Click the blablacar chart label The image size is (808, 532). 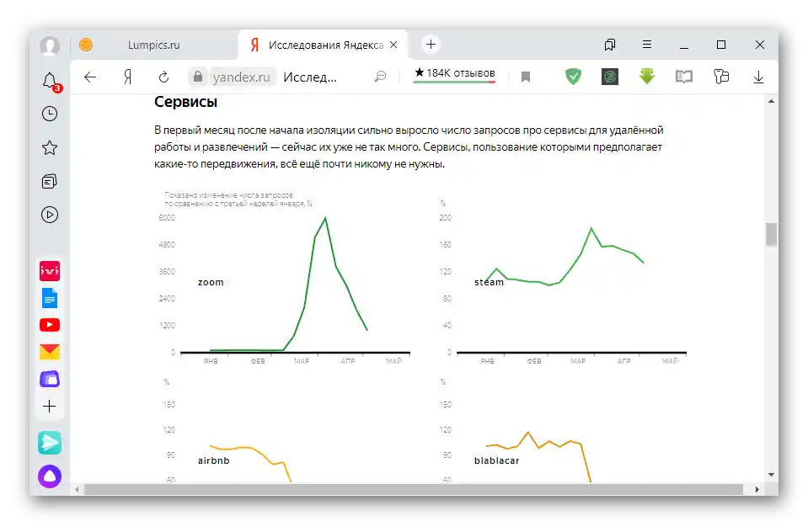pyautogui.click(x=497, y=460)
